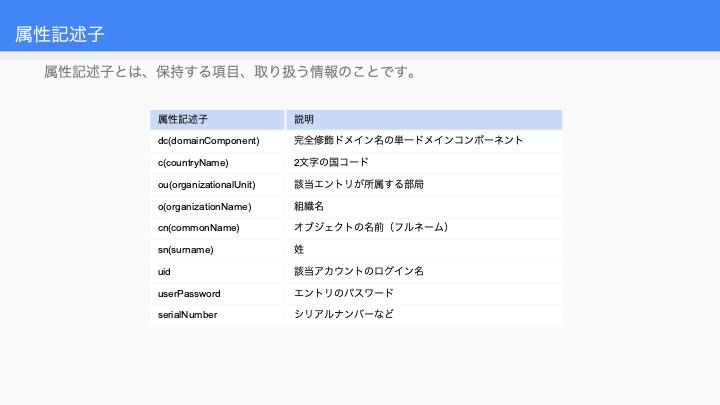Click description 2文字の国コード
This screenshot has height=405, width=720.
click(331, 163)
